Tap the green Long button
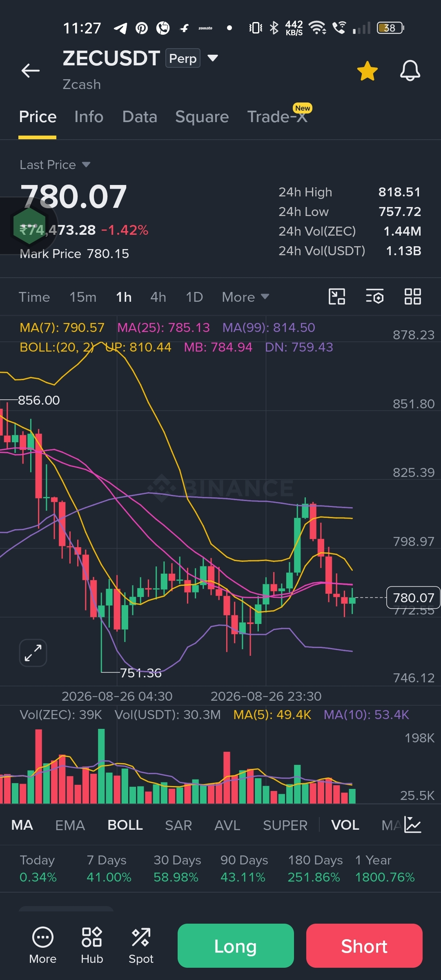 tap(236, 946)
